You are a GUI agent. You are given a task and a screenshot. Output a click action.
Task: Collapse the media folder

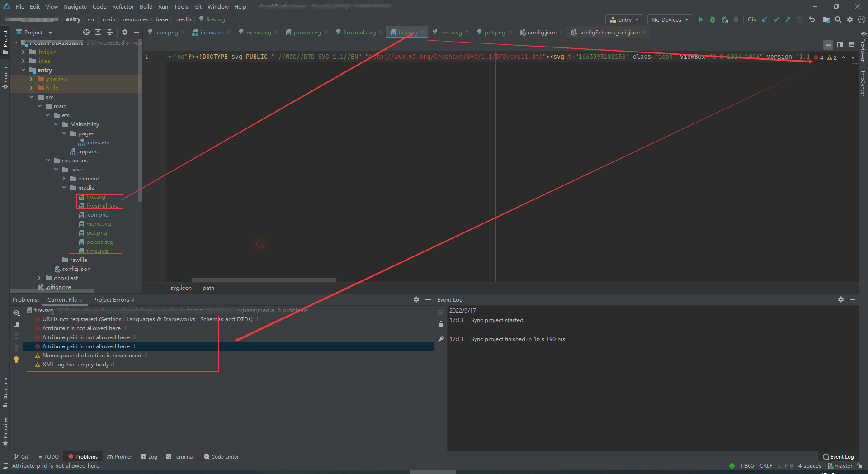[x=64, y=187]
